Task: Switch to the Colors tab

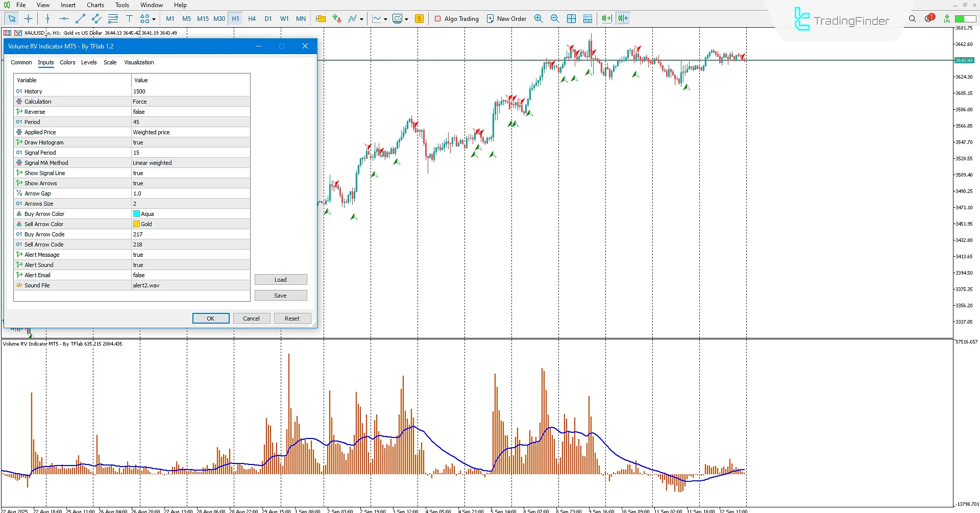Action: [x=67, y=62]
